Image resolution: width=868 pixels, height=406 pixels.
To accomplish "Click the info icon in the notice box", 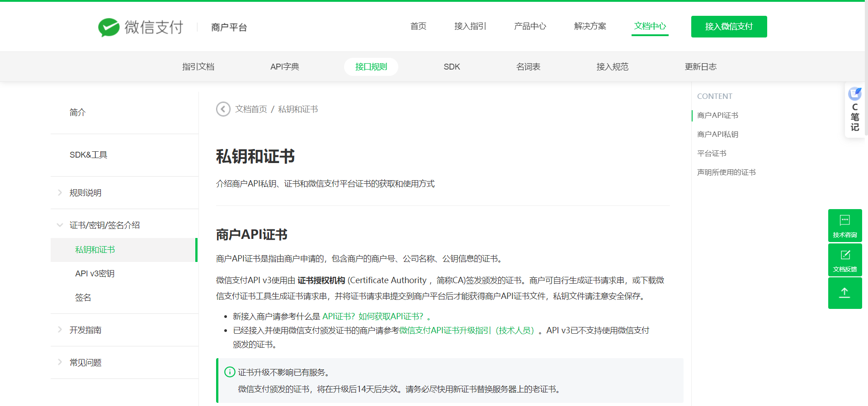I will [230, 372].
